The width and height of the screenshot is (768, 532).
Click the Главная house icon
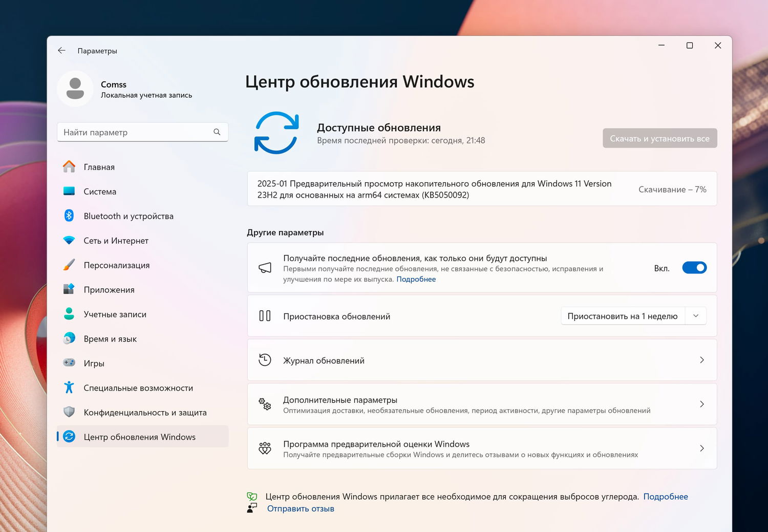[x=69, y=166]
